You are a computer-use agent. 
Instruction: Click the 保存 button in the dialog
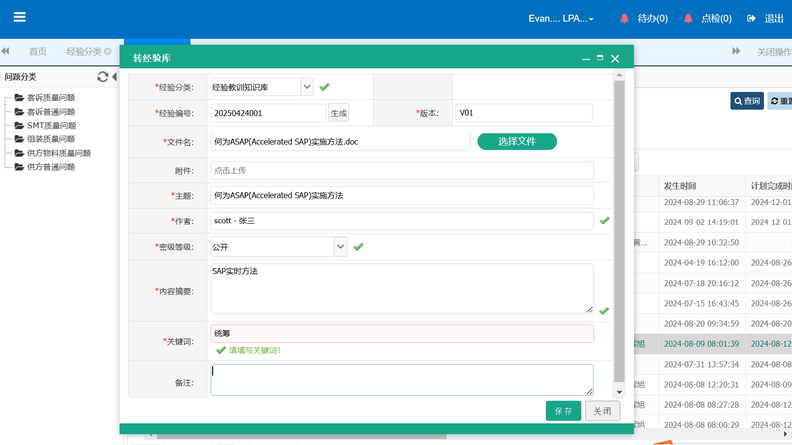pos(563,411)
